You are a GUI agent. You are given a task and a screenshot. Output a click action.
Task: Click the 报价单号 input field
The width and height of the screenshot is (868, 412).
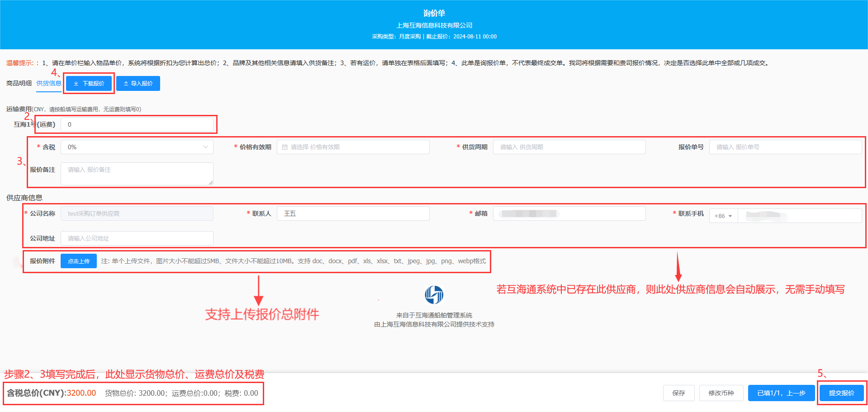click(785, 147)
